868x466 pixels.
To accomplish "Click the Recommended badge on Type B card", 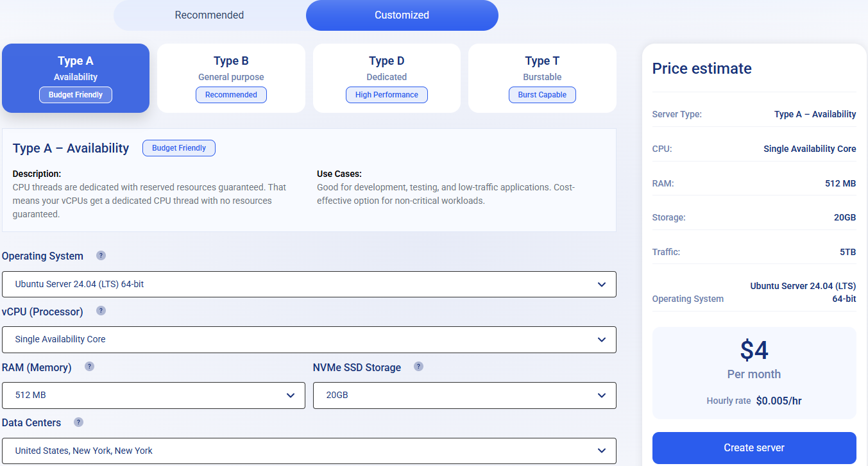I will [x=231, y=95].
